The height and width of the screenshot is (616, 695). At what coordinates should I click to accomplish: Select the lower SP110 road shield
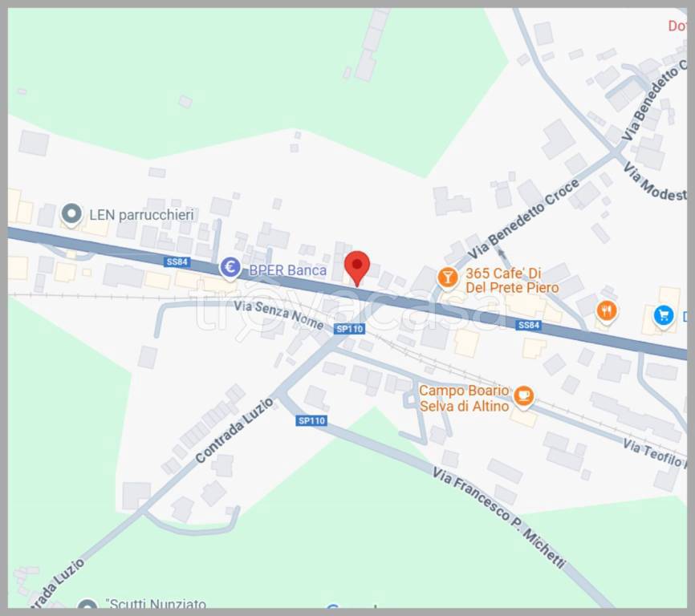311,420
